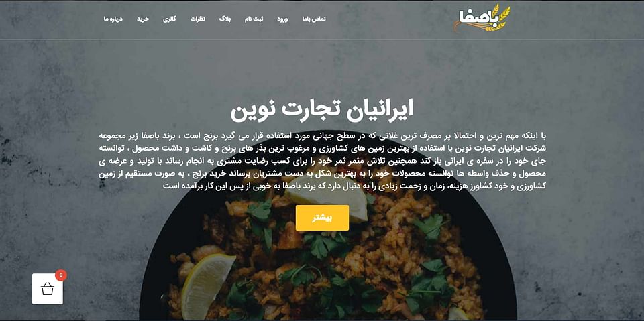Open the درباره ما about page
This screenshot has width=644, height=321.
113,19
